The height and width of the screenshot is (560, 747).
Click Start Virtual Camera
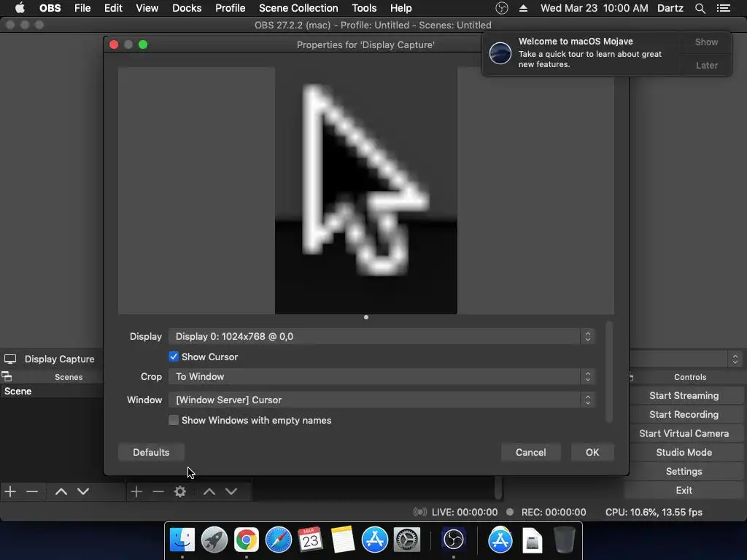(x=684, y=434)
